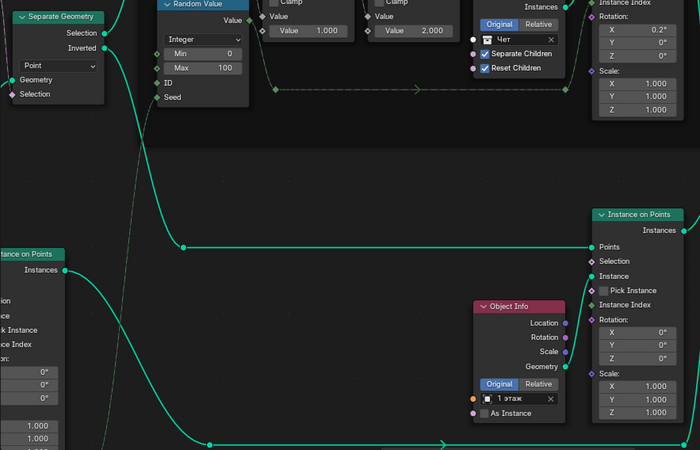Image resolution: width=700 pixels, height=450 pixels.
Task: Click the object icon in the 1 этаж field
Action: click(488, 399)
